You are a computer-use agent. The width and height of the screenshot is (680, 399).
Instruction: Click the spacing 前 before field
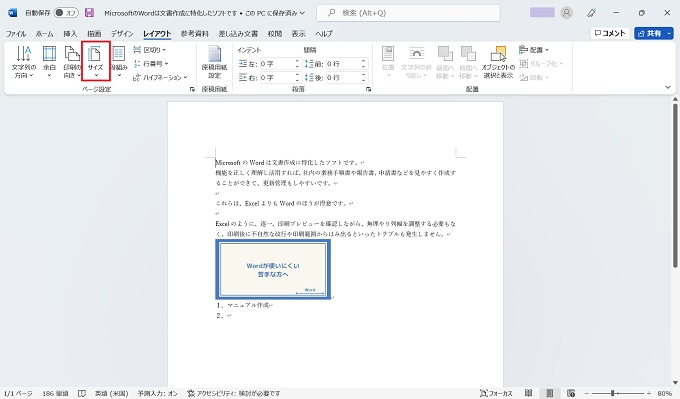[347, 64]
